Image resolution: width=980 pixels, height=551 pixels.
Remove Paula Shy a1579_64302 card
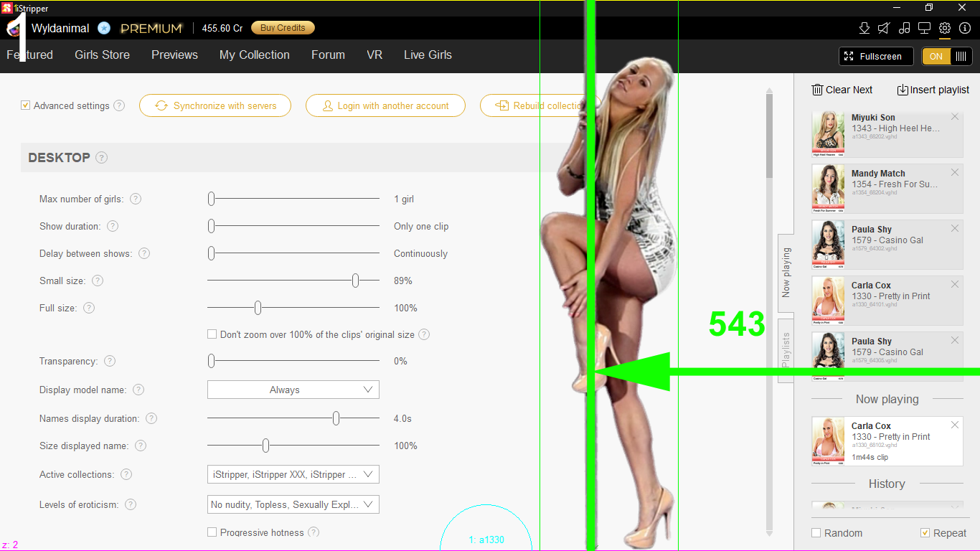[955, 229]
